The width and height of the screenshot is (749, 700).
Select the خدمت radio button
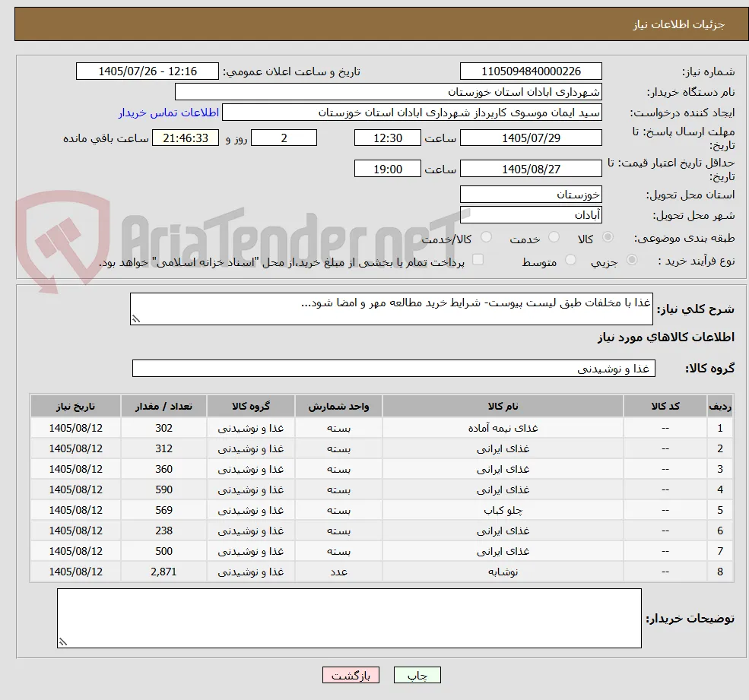point(554,237)
